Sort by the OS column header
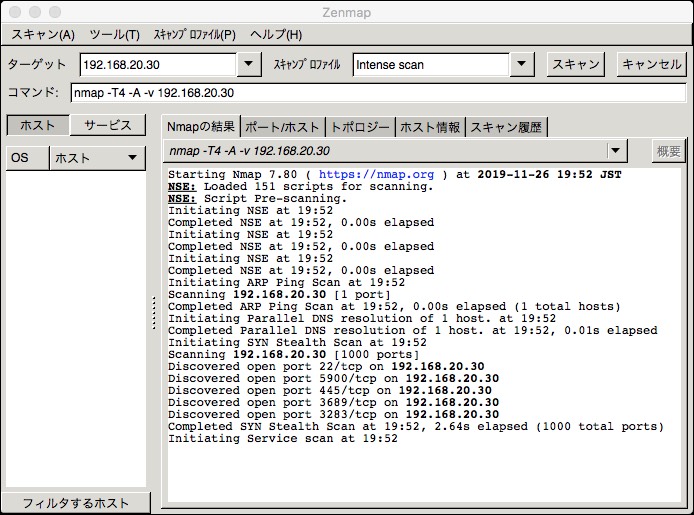694x515 pixels. [26, 158]
